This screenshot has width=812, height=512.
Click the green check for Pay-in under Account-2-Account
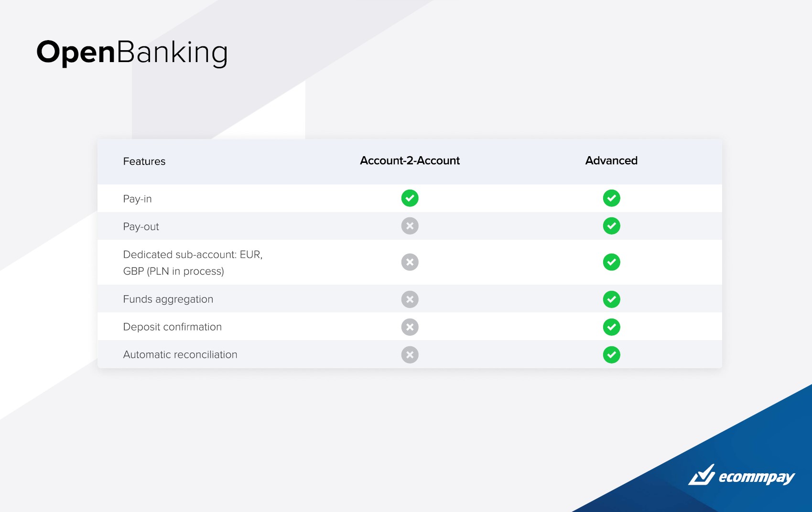[410, 198]
